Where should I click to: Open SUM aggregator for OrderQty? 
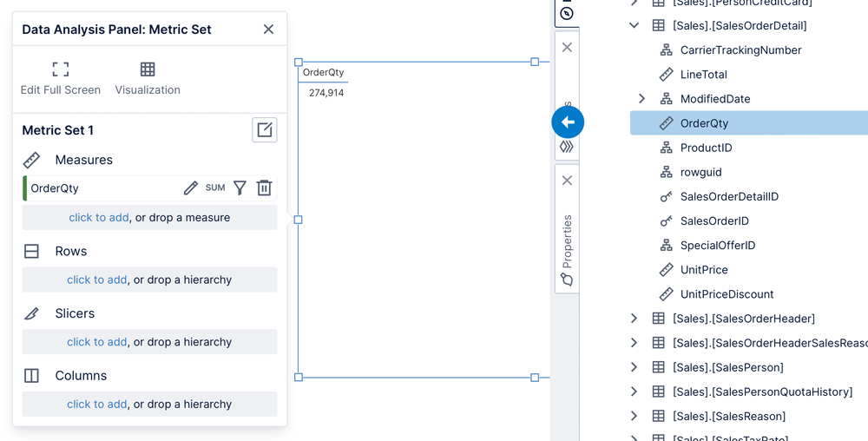(x=215, y=188)
